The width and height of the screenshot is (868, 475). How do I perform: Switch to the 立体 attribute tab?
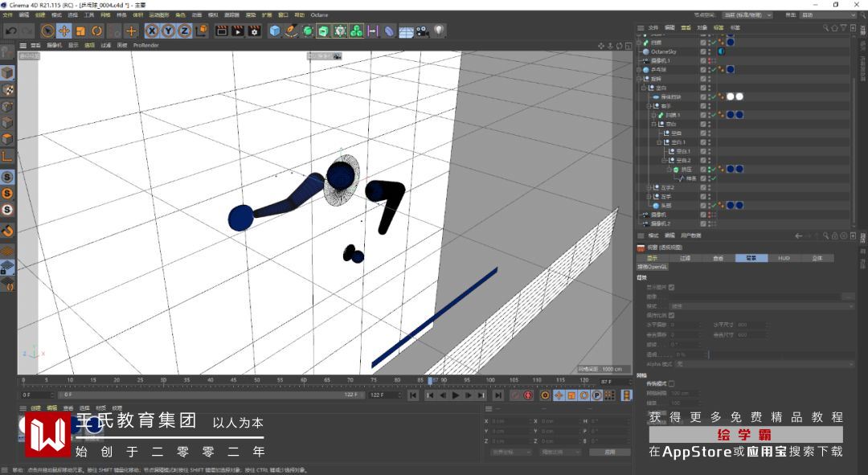click(x=817, y=258)
